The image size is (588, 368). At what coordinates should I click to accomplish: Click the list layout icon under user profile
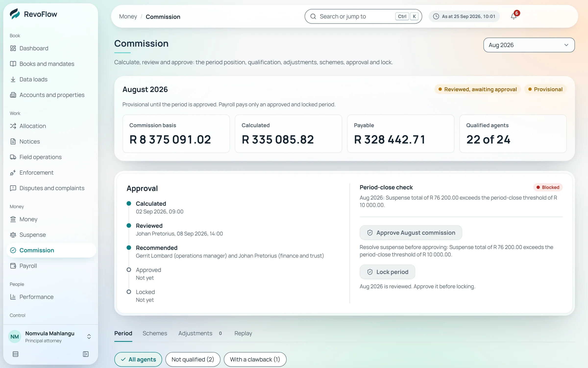point(15,354)
